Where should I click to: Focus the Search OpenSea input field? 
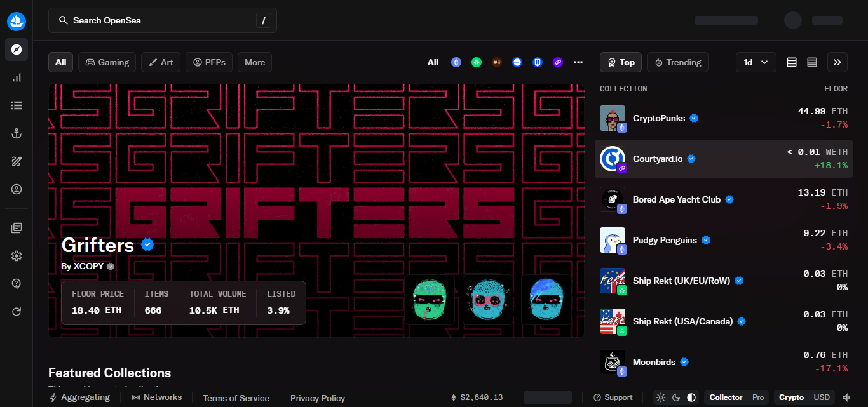click(163, 20)
